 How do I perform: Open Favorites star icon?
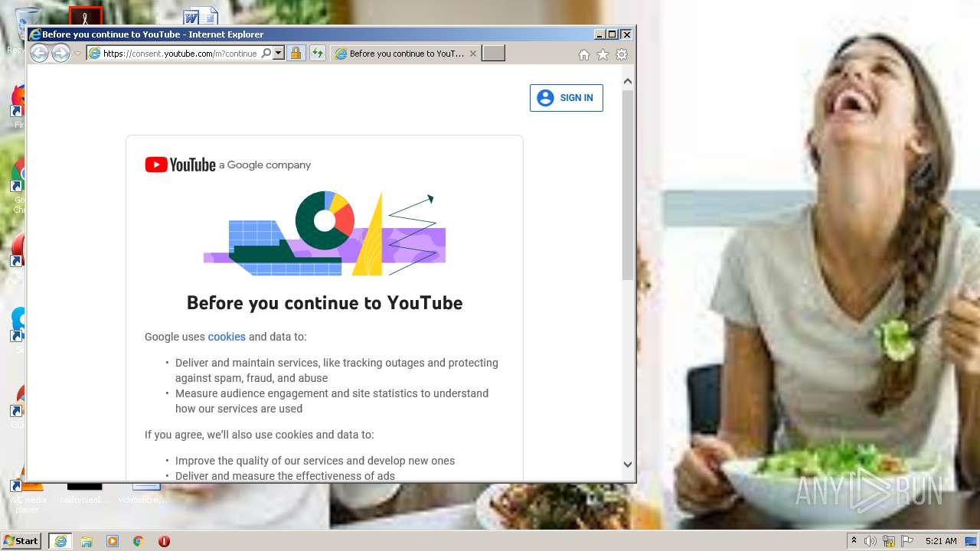[603, 54]
